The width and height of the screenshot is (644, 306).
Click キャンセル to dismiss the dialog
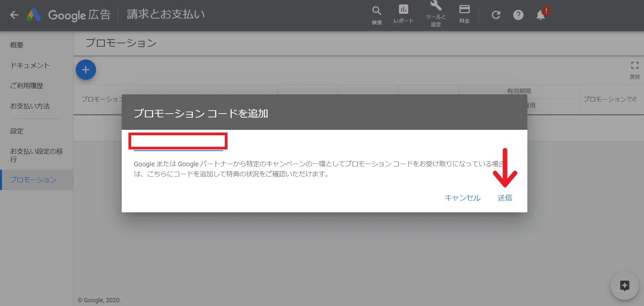[x=462, y=198]
